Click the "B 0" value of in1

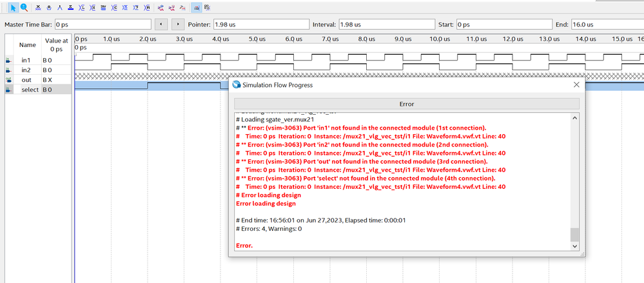pyautogui.click(x=47, y=60)
